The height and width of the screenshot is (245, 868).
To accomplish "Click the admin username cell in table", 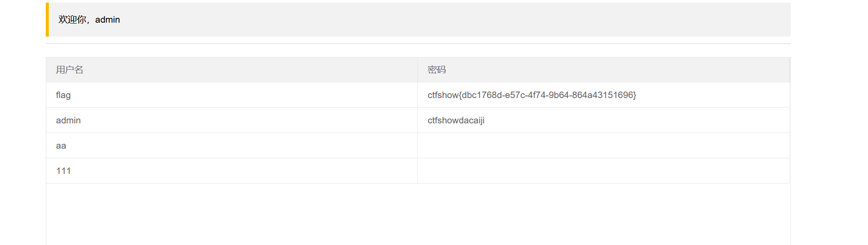I will click(x=231, y=120).
